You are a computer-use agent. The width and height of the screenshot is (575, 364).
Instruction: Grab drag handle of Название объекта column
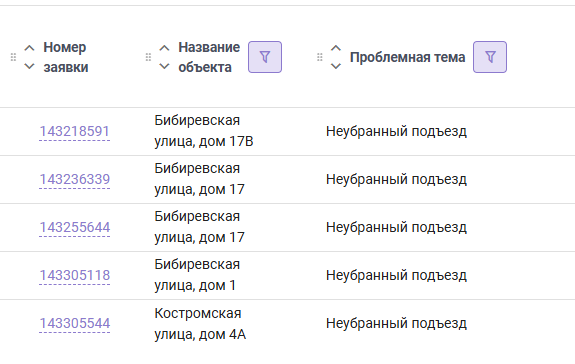pos(148,57)
